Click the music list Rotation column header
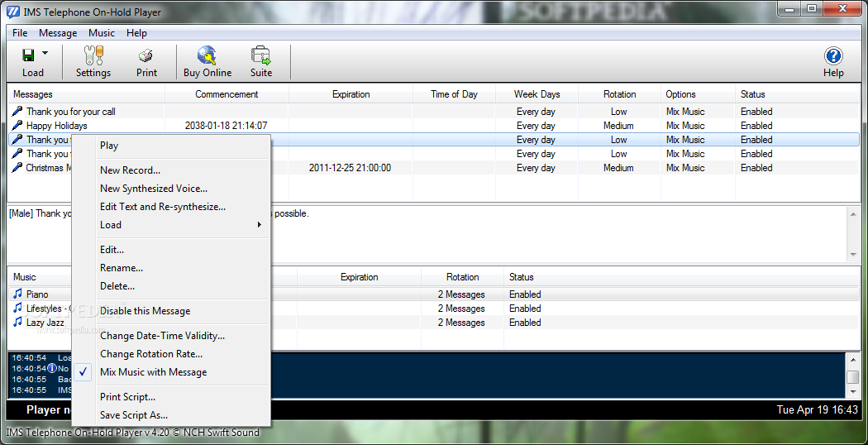 [462, 277]
